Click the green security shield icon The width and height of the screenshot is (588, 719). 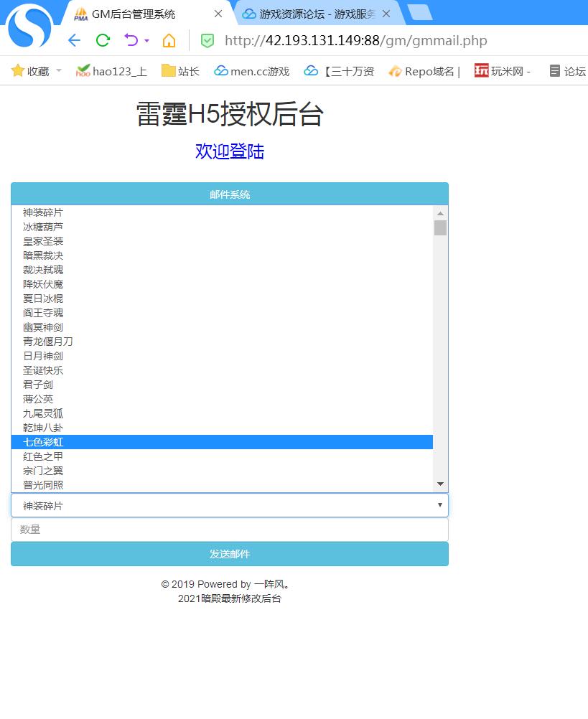coord(207,41)
